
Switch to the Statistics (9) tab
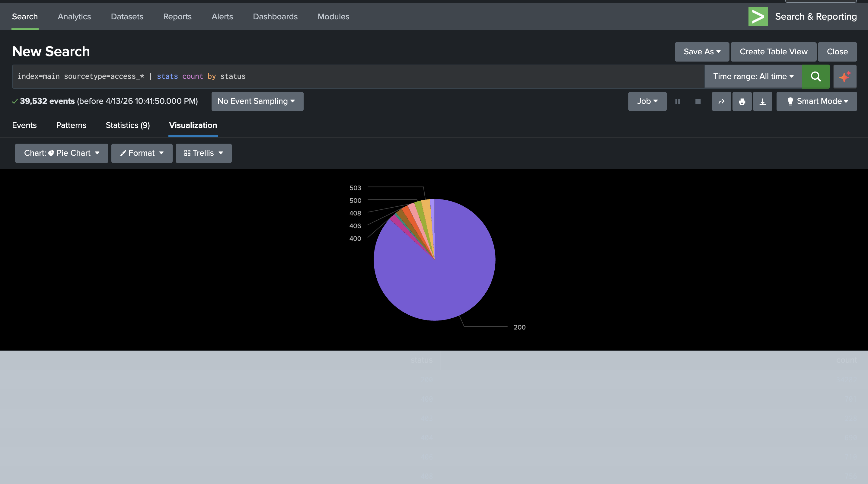(x=128, y=125)
